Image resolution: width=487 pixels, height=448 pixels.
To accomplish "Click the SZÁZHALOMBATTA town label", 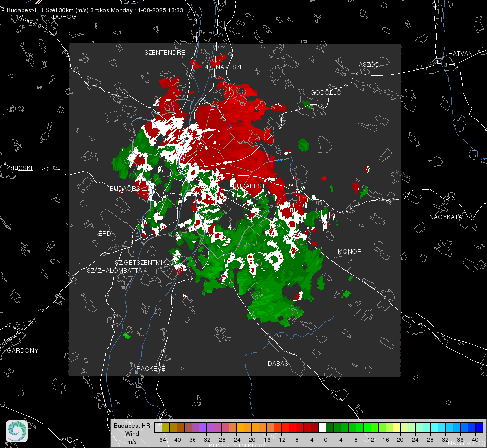I will click(114, 270).
